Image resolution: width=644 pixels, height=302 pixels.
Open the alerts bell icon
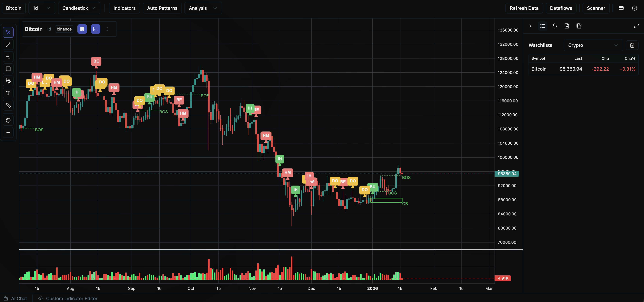pos(555,26)
